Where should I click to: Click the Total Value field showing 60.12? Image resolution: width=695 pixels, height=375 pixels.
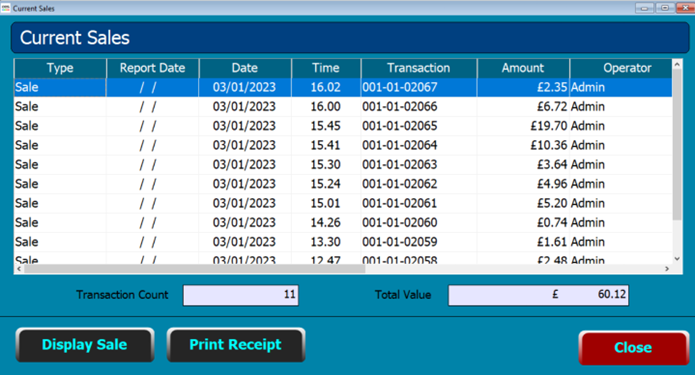[x=538, y=295]
